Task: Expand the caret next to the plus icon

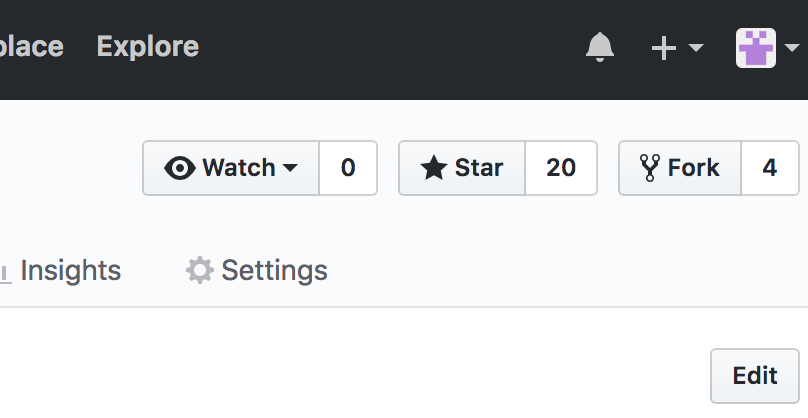Action: (696, 48)
